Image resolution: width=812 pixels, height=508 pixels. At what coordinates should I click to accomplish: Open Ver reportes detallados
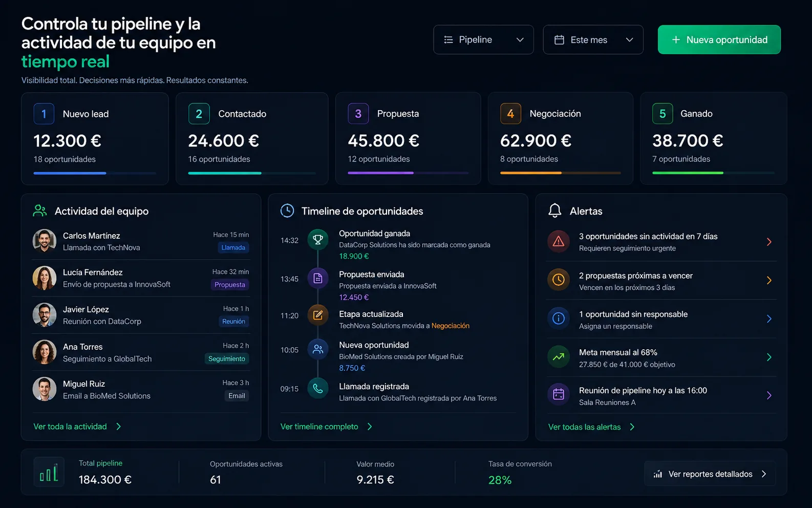(x=710, y=474)
